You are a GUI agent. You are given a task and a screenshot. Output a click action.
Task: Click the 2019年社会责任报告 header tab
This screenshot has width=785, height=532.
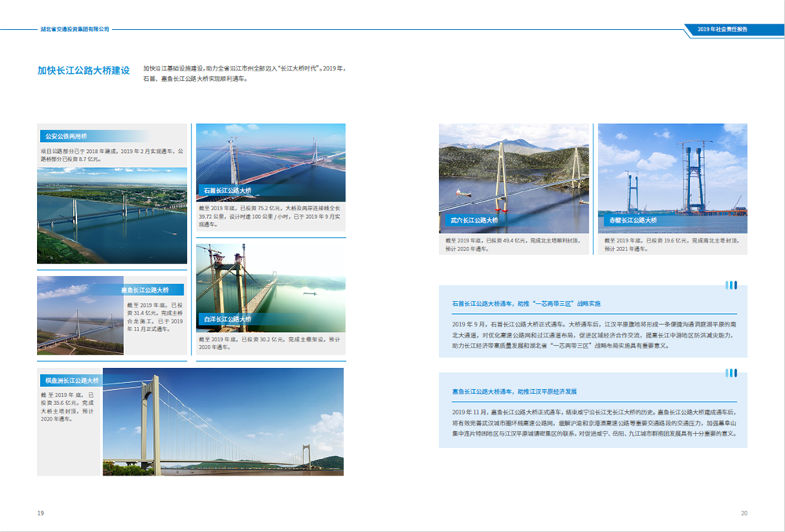click(724, 29)
